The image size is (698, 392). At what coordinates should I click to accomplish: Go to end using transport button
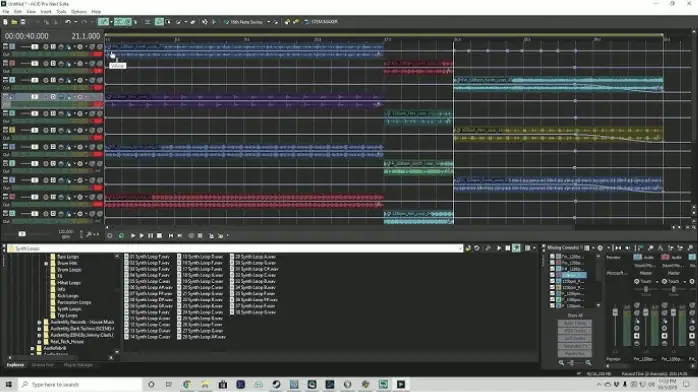coord(180,236)
